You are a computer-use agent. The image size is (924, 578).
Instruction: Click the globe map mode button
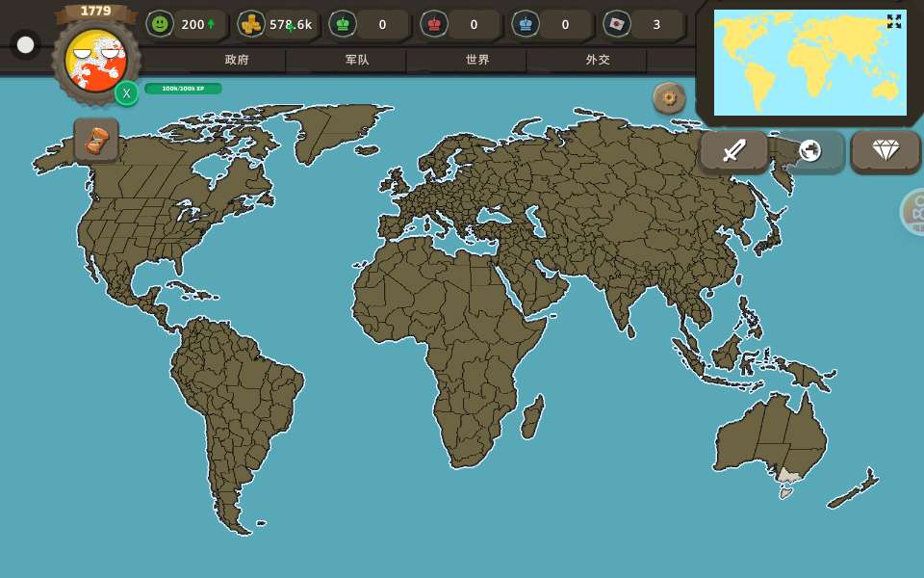tap(809, 151)
